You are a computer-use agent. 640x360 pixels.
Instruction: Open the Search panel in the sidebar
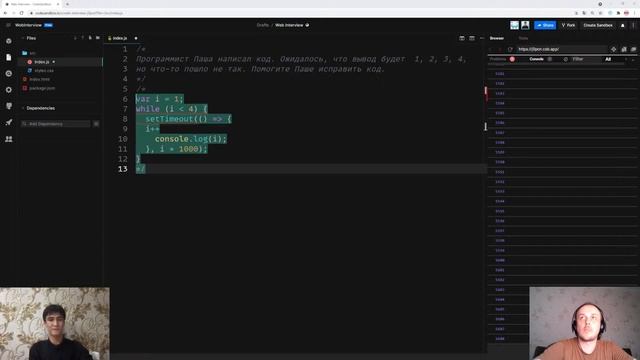pos(9,73)
